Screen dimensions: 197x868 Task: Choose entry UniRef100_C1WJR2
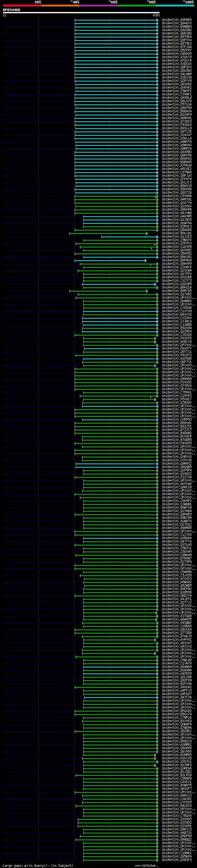point(176,799)
